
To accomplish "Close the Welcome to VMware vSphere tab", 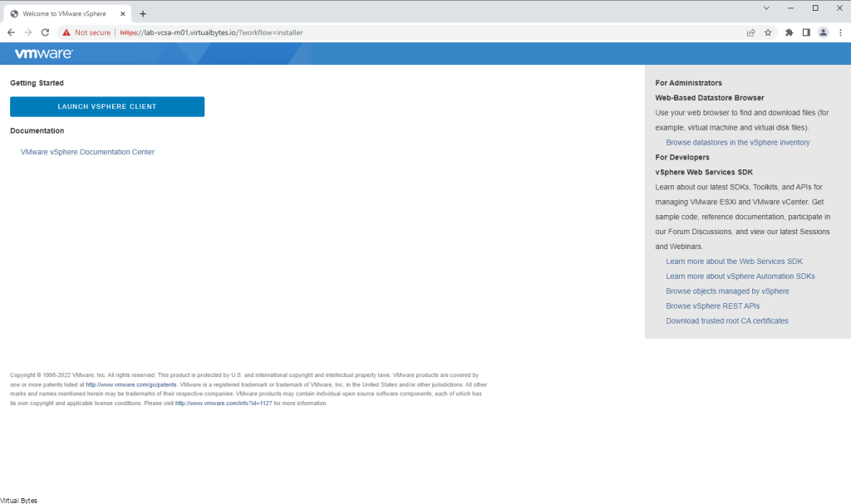I will pyautogui.click(x=124, y=13).
